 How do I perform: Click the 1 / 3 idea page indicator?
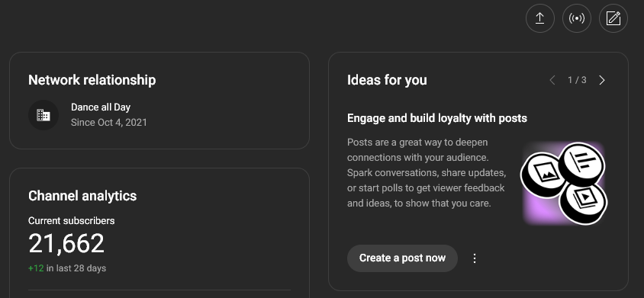coord(577,80)
